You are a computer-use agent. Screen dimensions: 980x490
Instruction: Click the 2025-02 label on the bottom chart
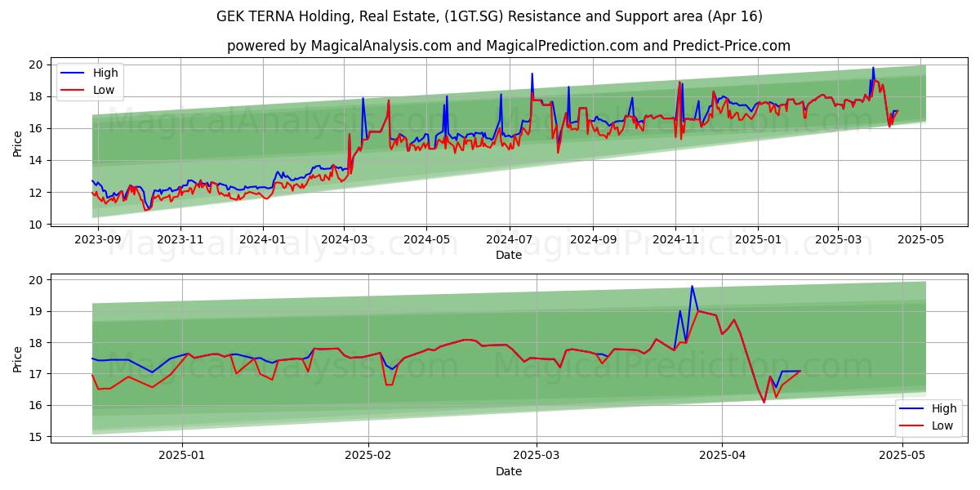pos(368,455)
